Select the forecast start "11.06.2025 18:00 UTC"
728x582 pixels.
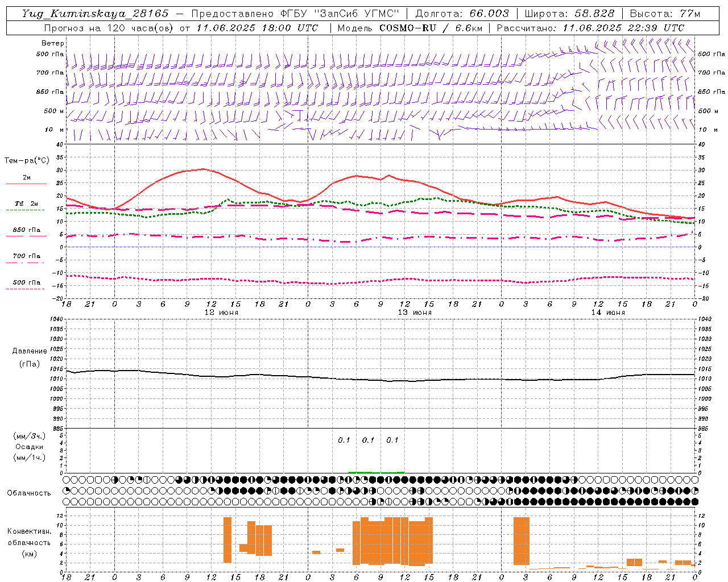(x=257, y=28)
